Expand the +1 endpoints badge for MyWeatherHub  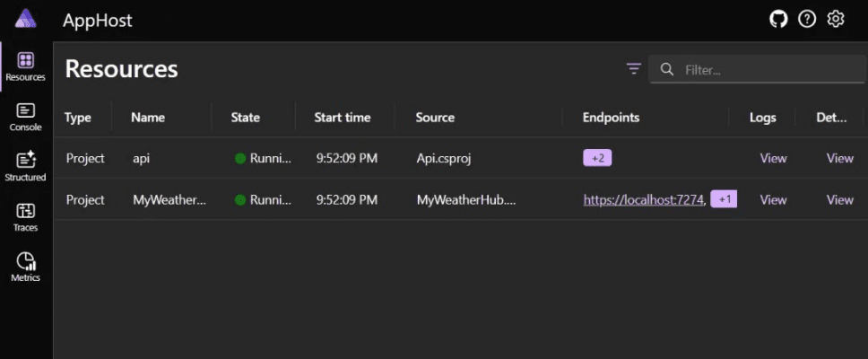pos(724,199)
